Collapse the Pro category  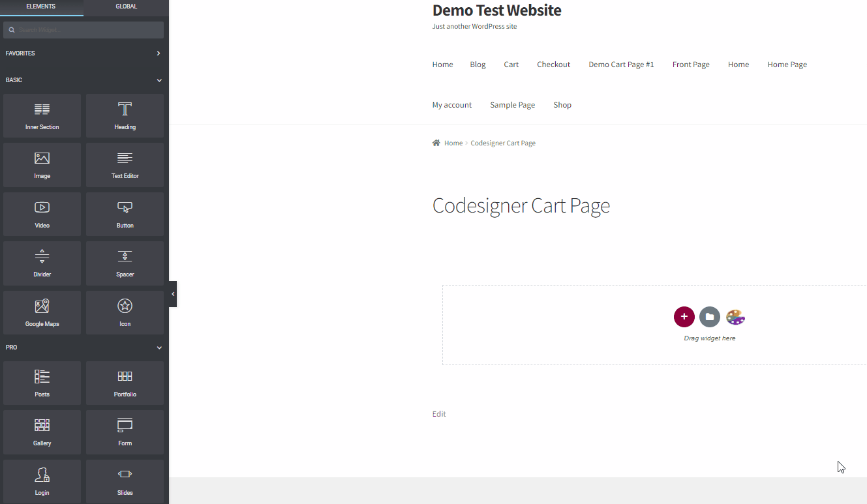coord(84,348)
